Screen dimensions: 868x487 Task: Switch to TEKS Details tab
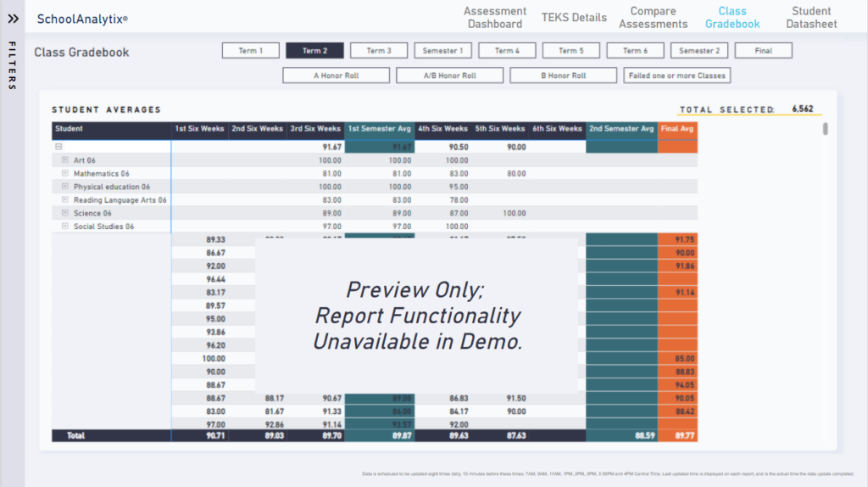tap(574, 18)
